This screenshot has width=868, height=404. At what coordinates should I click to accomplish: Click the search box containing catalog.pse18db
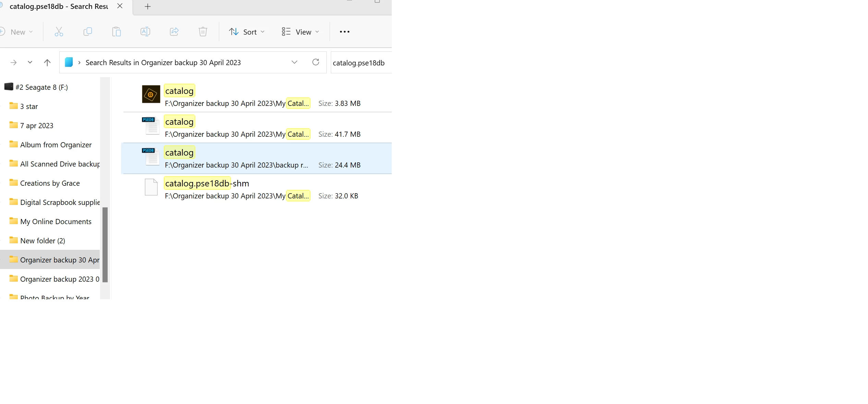(x=359, y=63)
